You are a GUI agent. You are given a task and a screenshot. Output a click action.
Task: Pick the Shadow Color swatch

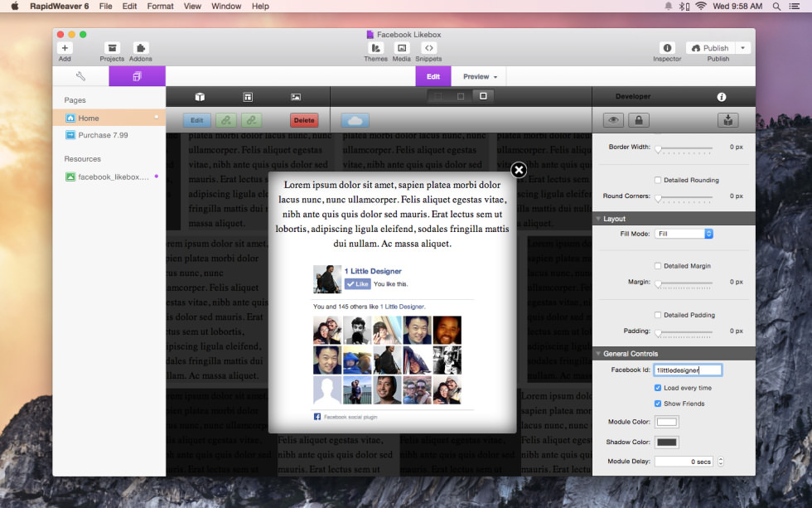point(666,443)
